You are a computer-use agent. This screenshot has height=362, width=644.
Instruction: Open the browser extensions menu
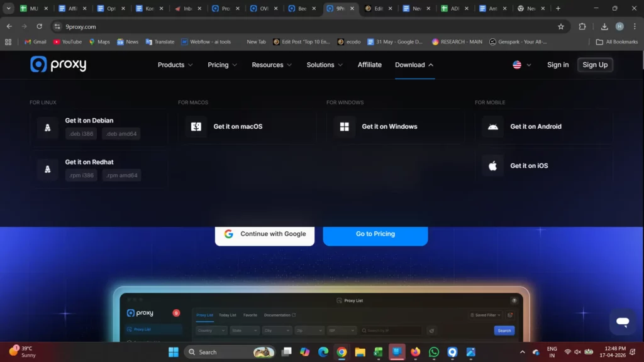582,26
